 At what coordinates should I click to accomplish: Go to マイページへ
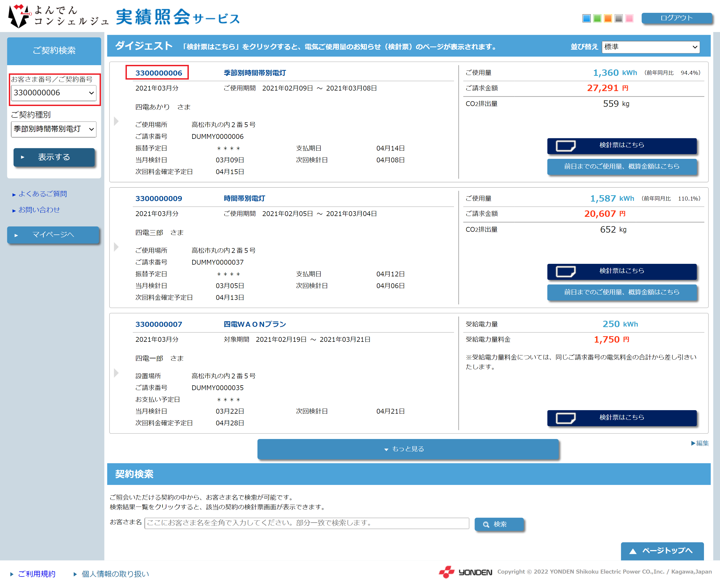[x=53, y=235]
